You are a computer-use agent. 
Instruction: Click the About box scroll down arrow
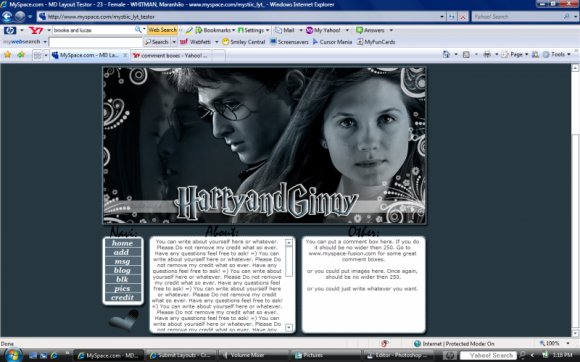click(x=289, y=327)
